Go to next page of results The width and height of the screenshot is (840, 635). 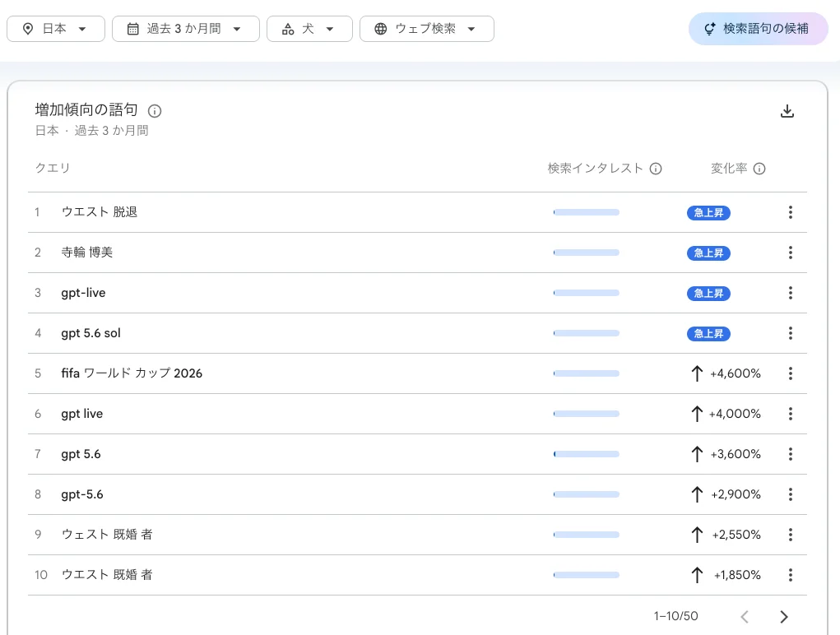[784, 617]
